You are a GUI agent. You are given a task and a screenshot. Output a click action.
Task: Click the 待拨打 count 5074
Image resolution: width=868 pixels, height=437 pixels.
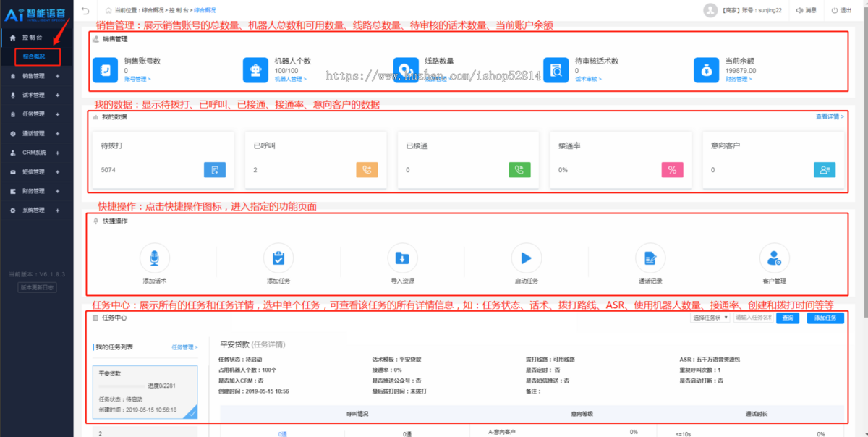pos(109,170)
